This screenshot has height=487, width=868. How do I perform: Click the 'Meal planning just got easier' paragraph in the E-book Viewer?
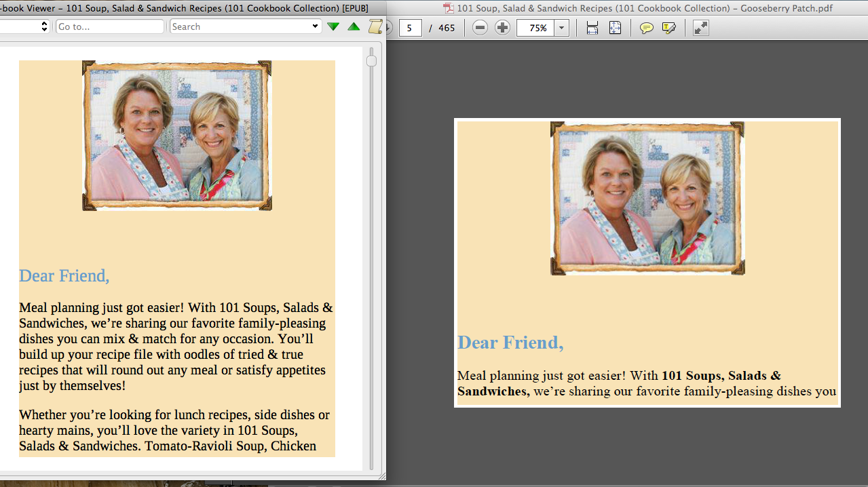[176, 347]
